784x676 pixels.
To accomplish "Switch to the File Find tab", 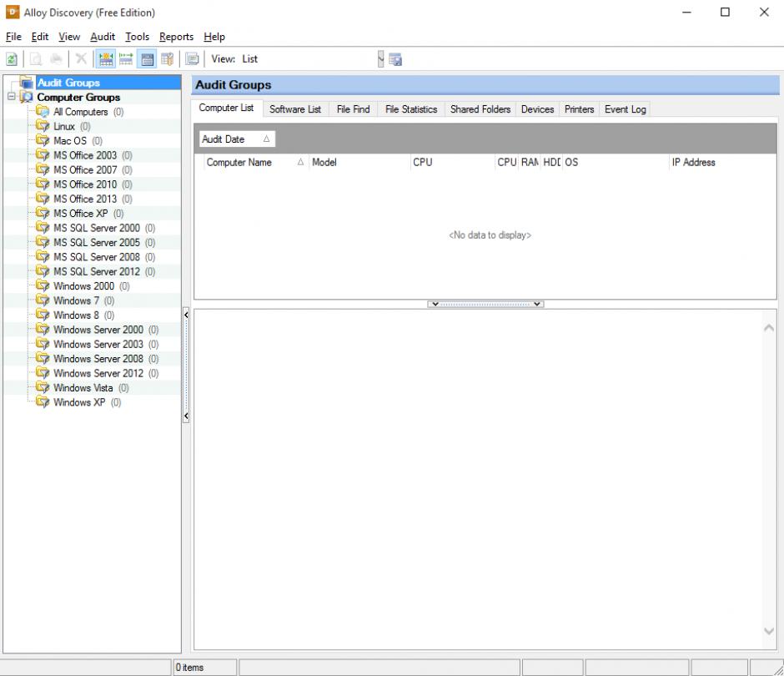I will click(x=353, y=109).
